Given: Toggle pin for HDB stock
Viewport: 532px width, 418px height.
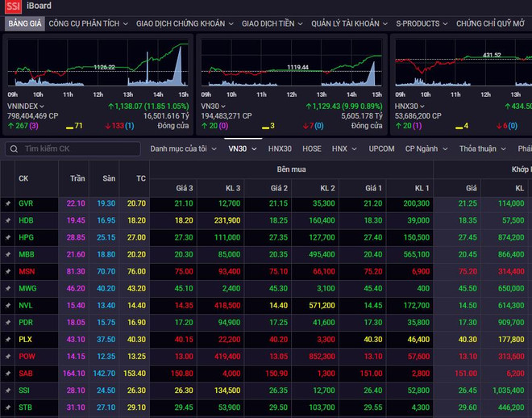Looking at the screenshot, I should click(7, 220).
